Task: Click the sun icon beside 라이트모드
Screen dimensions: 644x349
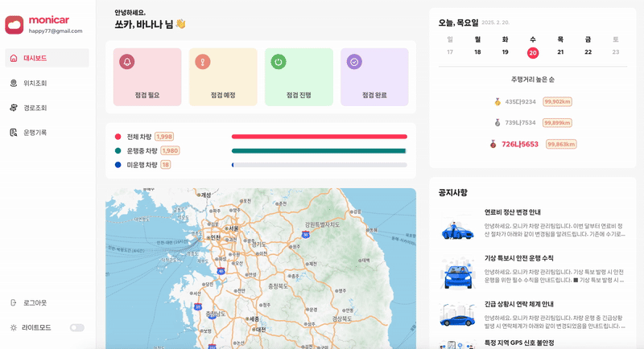Action: click(x=14, y=327)
